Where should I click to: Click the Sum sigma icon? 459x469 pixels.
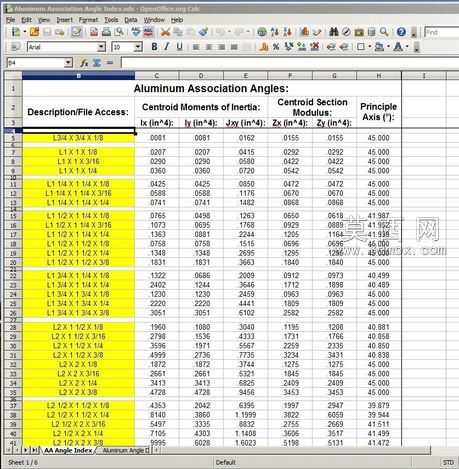pos(97,62)
